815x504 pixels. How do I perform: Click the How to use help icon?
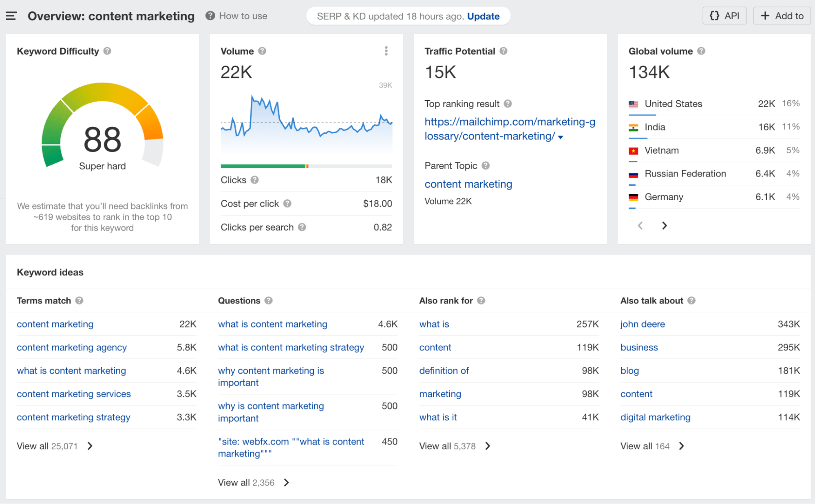[x=209, y=16]
